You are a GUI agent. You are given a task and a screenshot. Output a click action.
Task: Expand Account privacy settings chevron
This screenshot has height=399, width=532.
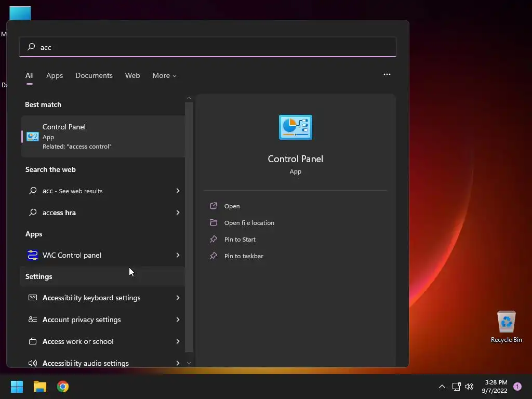(x=178, y=320)
